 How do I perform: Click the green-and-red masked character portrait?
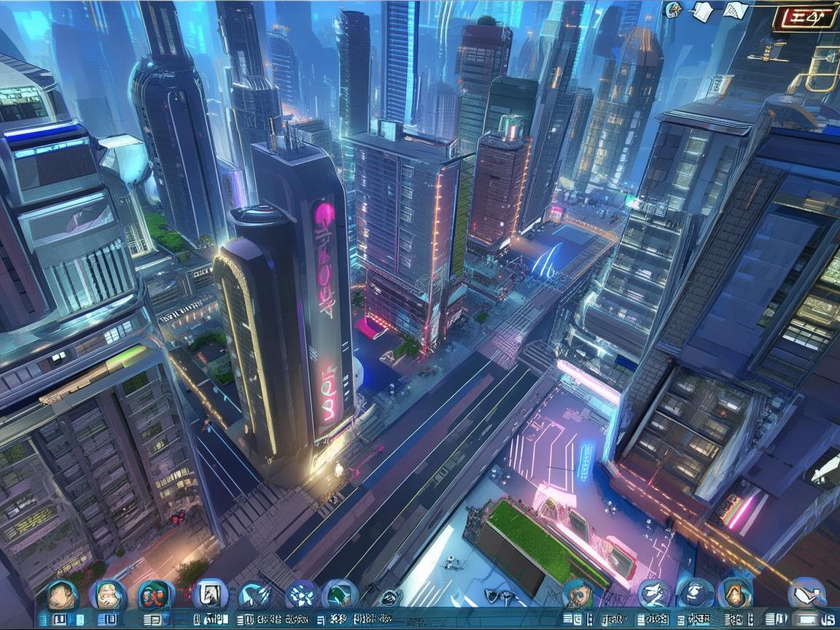click(155, 594)
